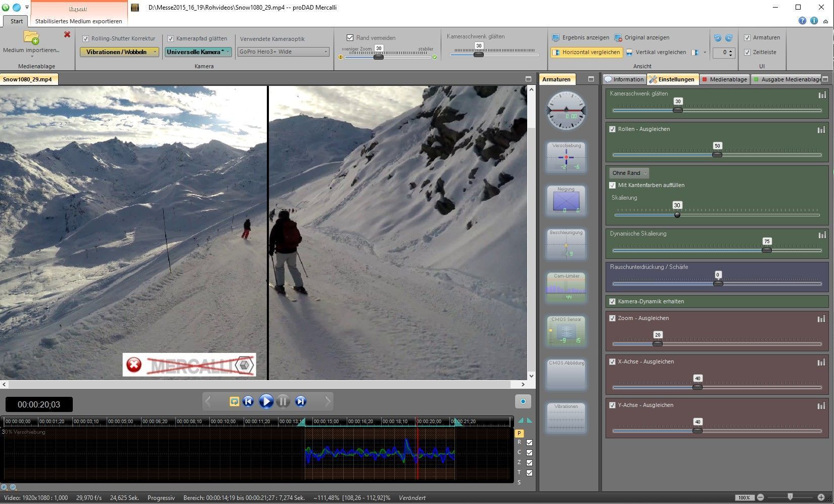
Task: Uncheck Kamera-Dynamik erhalten
Action: click(x=613, y=301)
